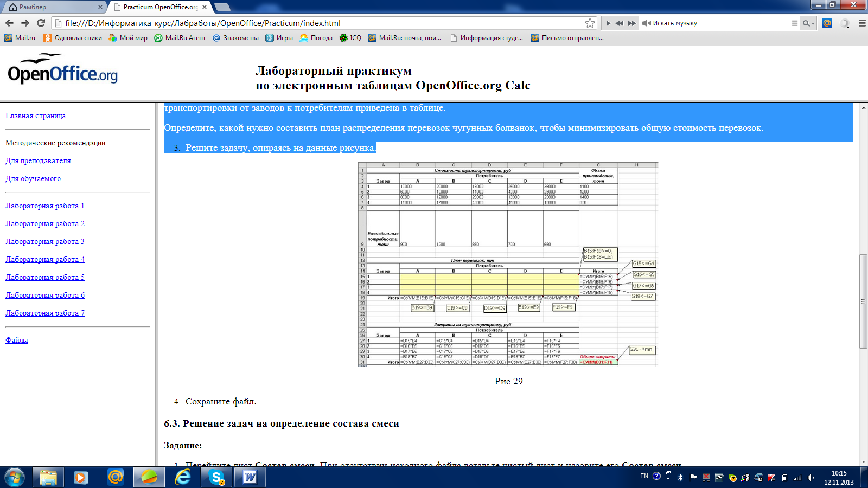Go forward with the browser forward arrow
Viewport: 868px width, 488px height.
[25, 23]
